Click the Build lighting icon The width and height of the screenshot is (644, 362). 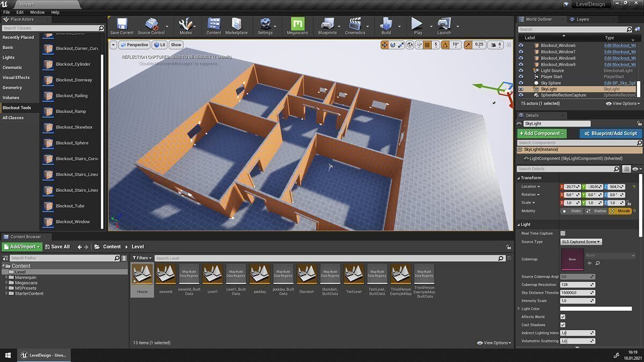point(386,25)
